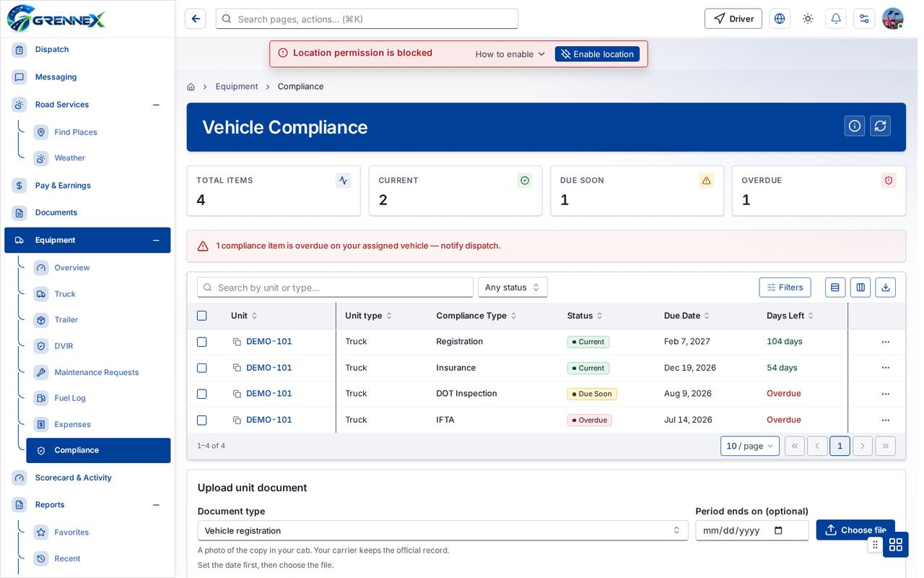924x578 pixels.
Task: Click the Choose file upload button
Action: [x=855, y=530]
